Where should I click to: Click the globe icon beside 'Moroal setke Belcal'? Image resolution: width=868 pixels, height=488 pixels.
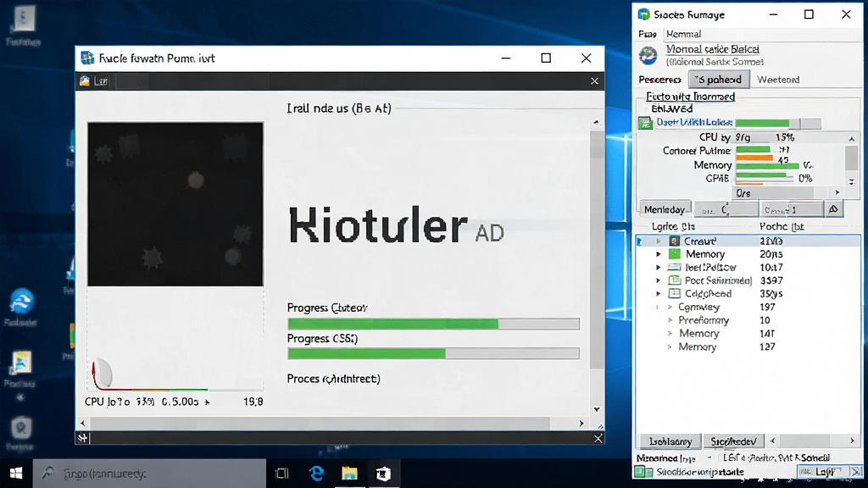pos(648,55)
